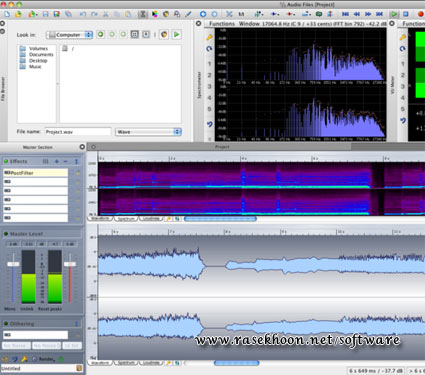Click the Redo arrow in main toolbar
The width and height of the screenshot is (425, 375).
tap(94, 14)
